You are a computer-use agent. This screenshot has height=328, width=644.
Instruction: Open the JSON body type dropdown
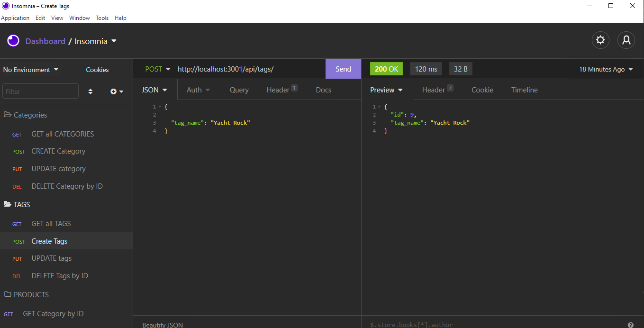[x=154, y=90]
